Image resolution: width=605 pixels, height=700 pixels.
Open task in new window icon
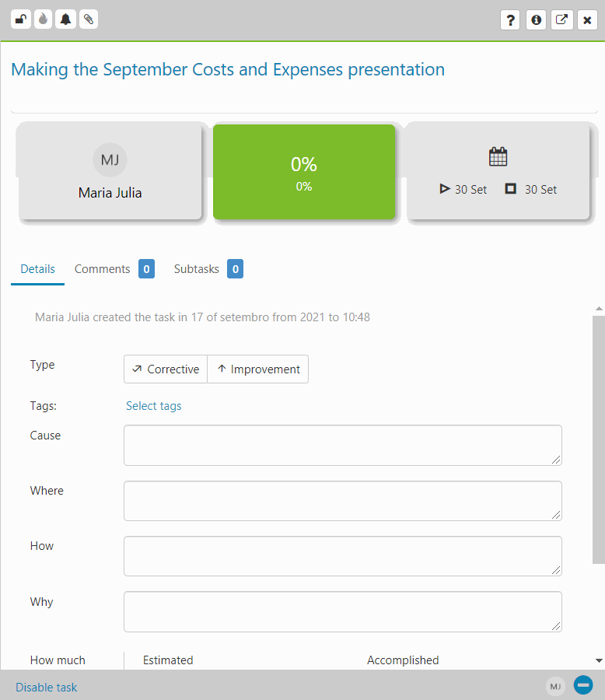(561, 20)
